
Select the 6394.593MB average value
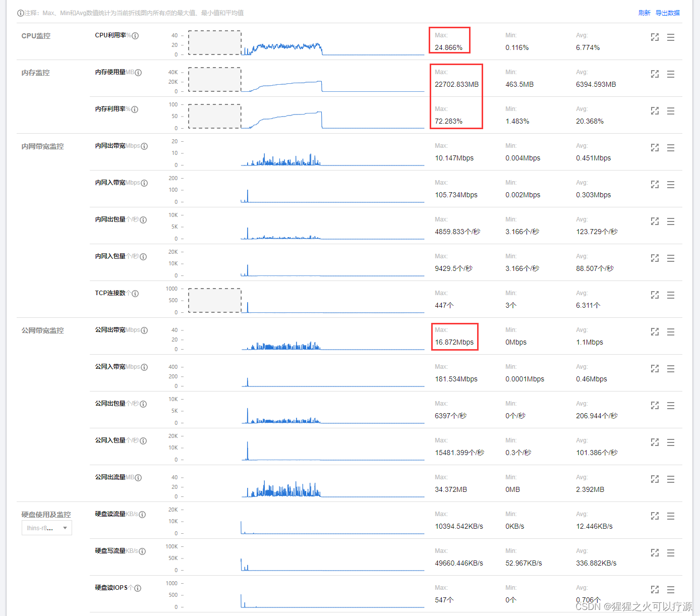coord(596,85)
